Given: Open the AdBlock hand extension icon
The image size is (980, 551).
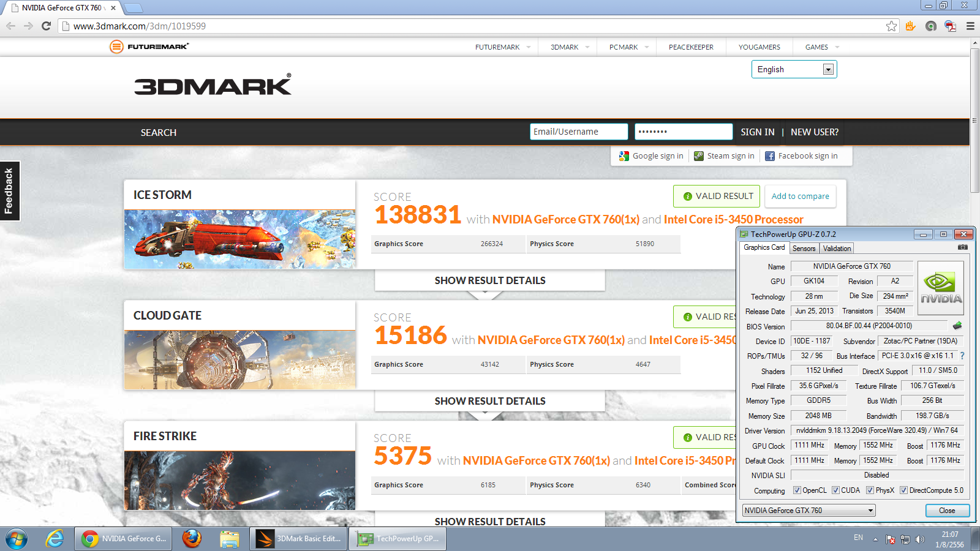Looking at the screenshot, I should (911, 26).
